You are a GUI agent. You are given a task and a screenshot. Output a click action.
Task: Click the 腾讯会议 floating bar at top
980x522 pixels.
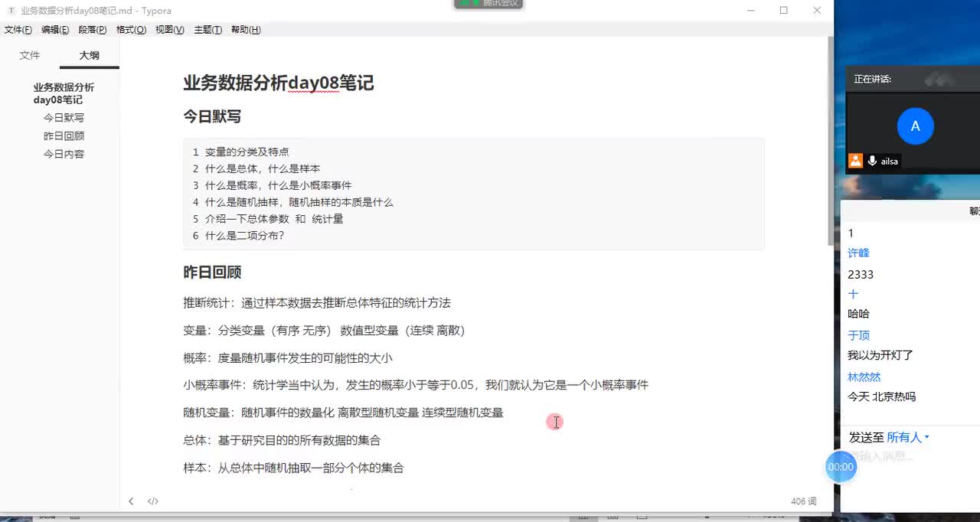[488, 4]
